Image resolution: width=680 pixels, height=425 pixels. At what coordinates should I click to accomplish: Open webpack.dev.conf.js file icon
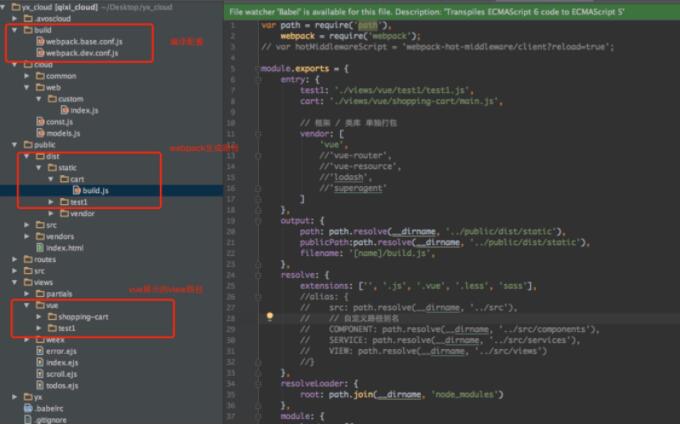coord(40,53)
